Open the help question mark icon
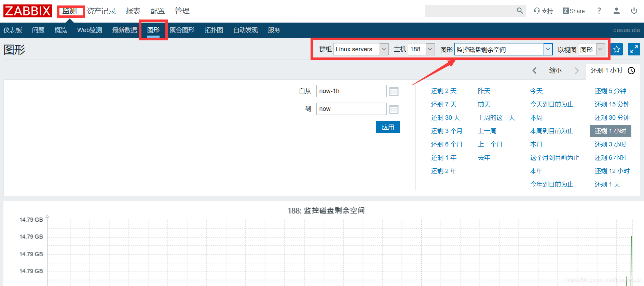 click(599, 11)
